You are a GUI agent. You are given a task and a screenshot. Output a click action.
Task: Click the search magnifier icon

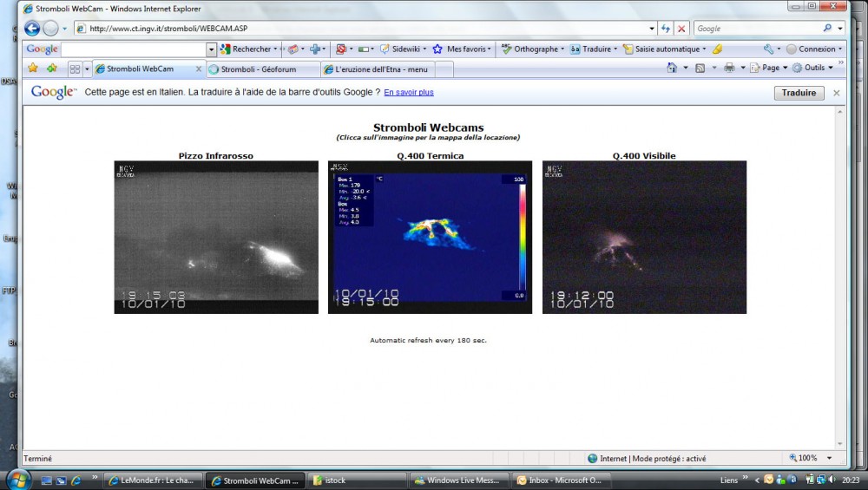point(827,28)
